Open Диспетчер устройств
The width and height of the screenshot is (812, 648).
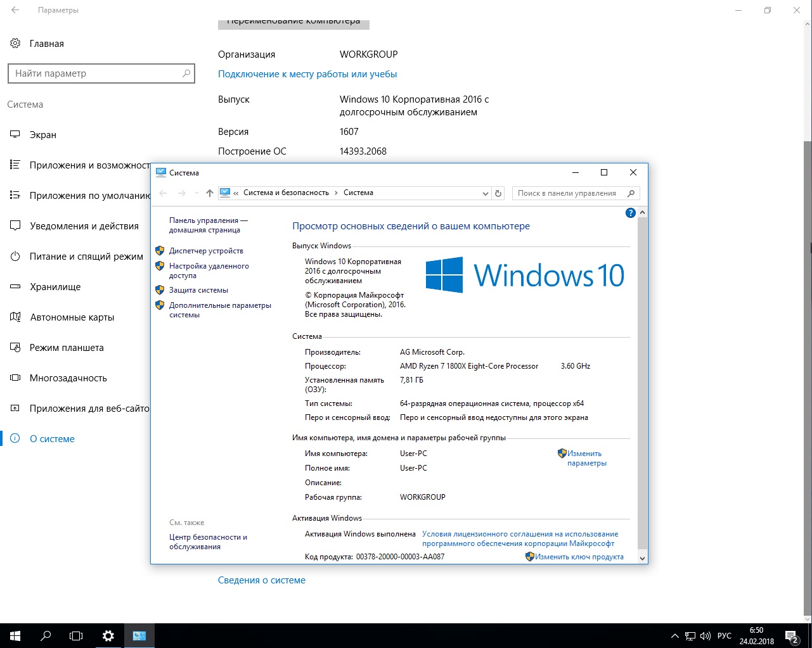pos(206,251)
